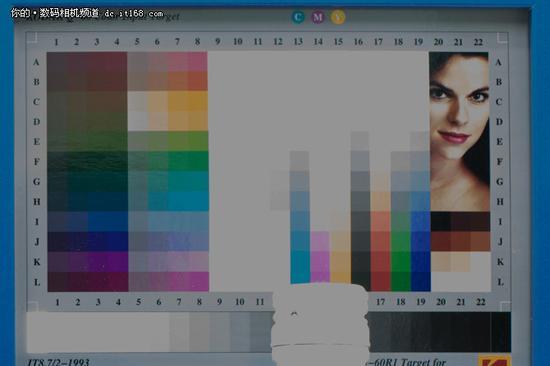
Task: Select the deep blue swatch in column 19 row L
Action: 421,281
